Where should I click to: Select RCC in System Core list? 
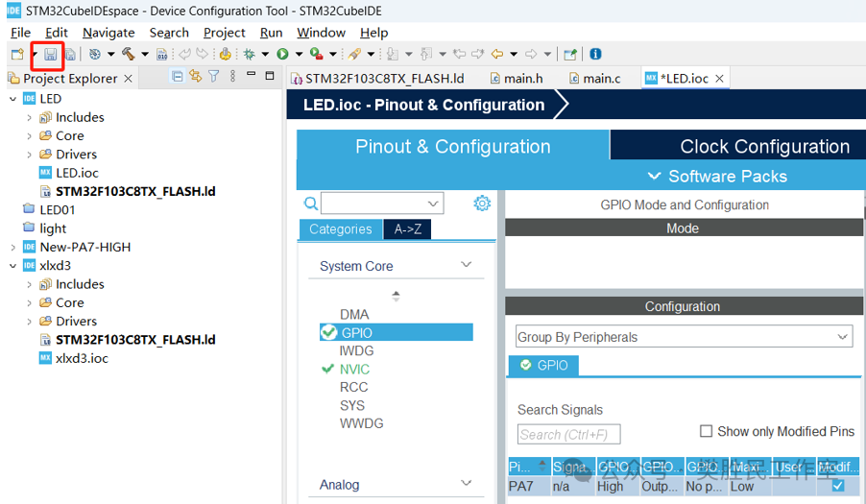(353, 388)
